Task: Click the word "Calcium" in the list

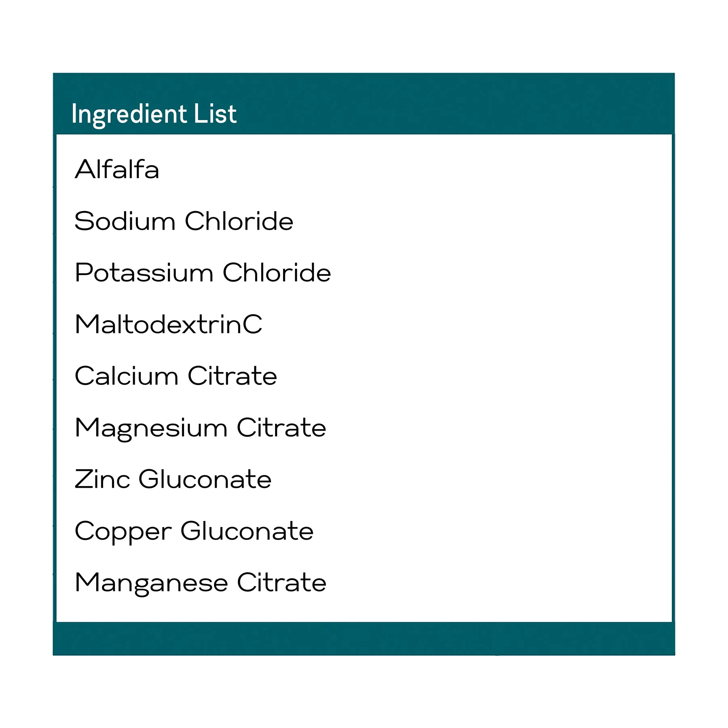Action: (x=126, y=376)
